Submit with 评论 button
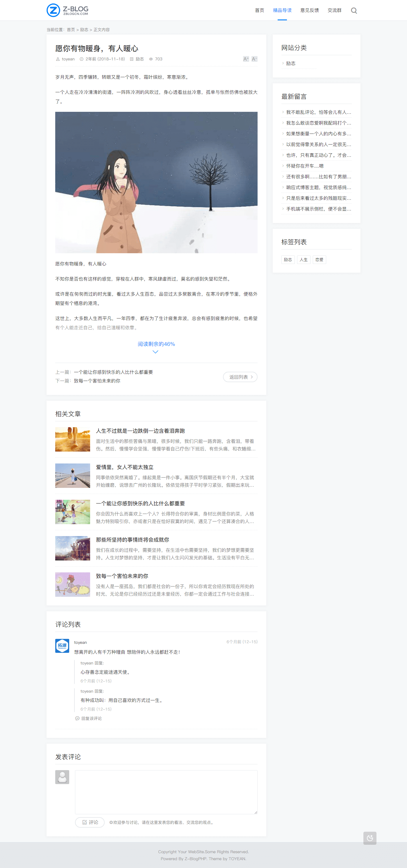 click(90, 822)
